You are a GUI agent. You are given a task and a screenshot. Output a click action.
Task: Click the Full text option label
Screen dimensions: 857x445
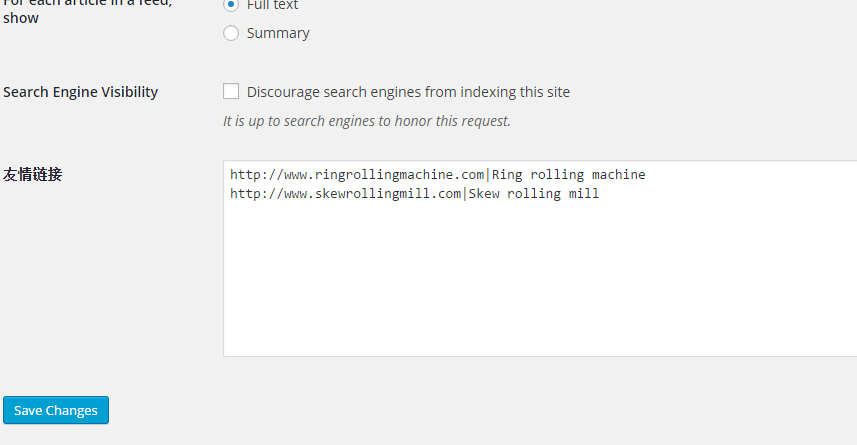(x=272, y=5)
